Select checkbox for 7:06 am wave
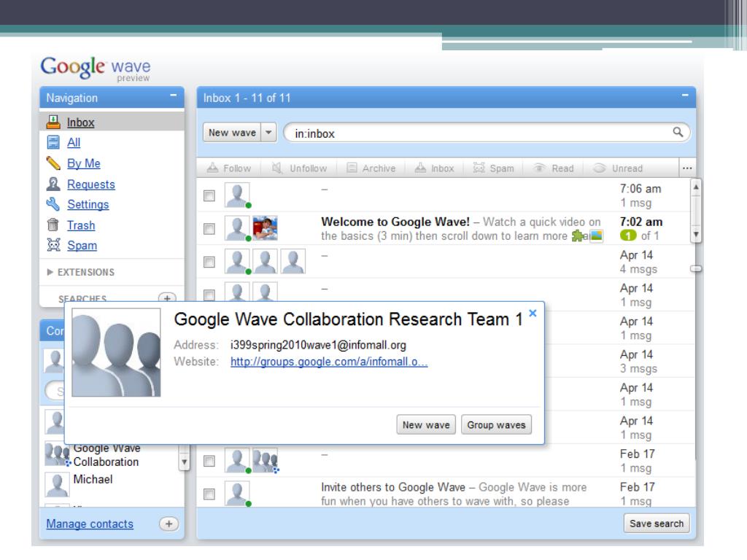Screen dimensions: 747x560 point(209,195)
